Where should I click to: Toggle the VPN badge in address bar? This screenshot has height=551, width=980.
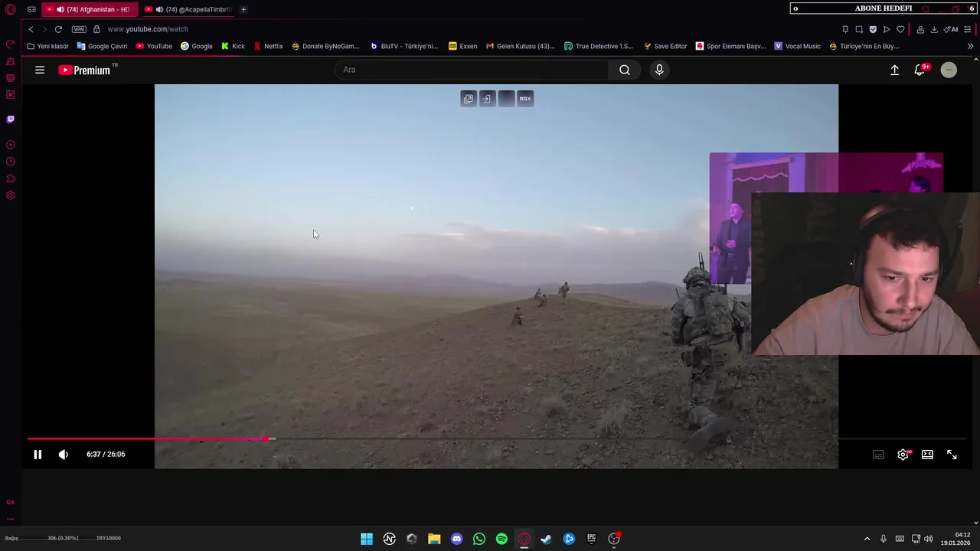click(x=79, y=29)
